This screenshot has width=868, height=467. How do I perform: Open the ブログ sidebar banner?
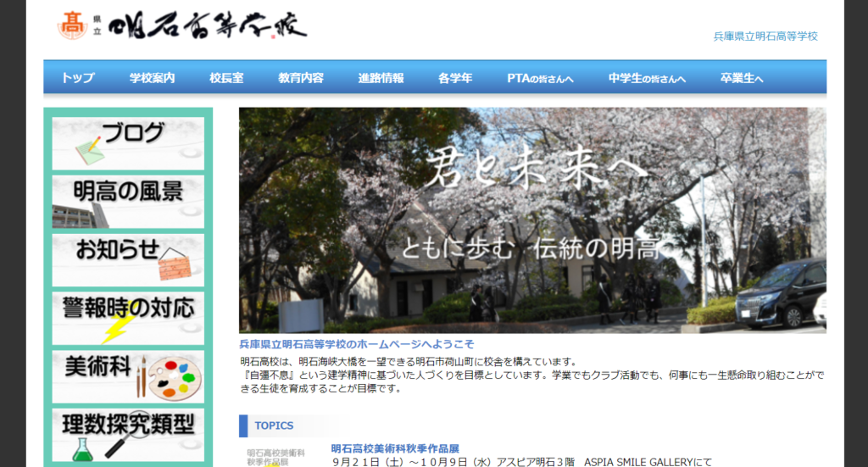coord(128,143)
